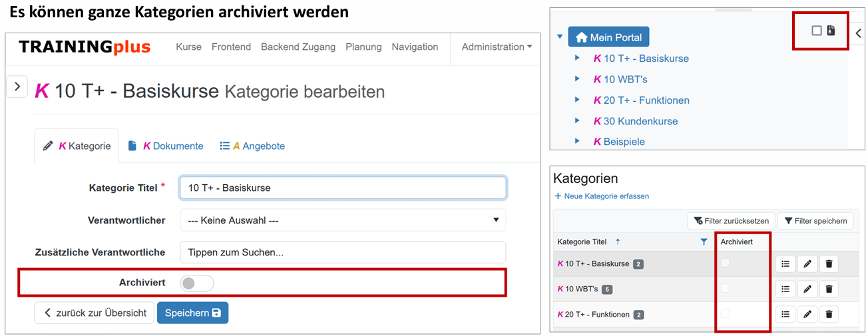Screen dimensions: 868x336
Task: Delete 20 T+ - Funktionen via trash icon
Action: pos(829,315)
